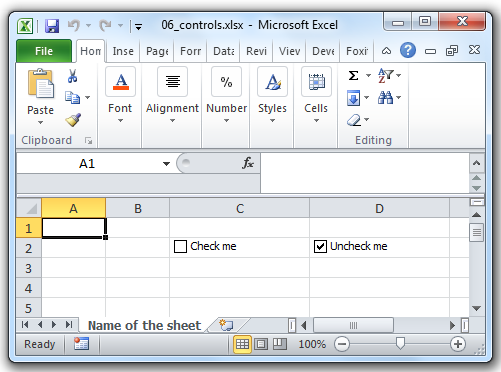Click the zoom out minus button
501x372 pixels.
pyautogui.click(x=342, y=344)
